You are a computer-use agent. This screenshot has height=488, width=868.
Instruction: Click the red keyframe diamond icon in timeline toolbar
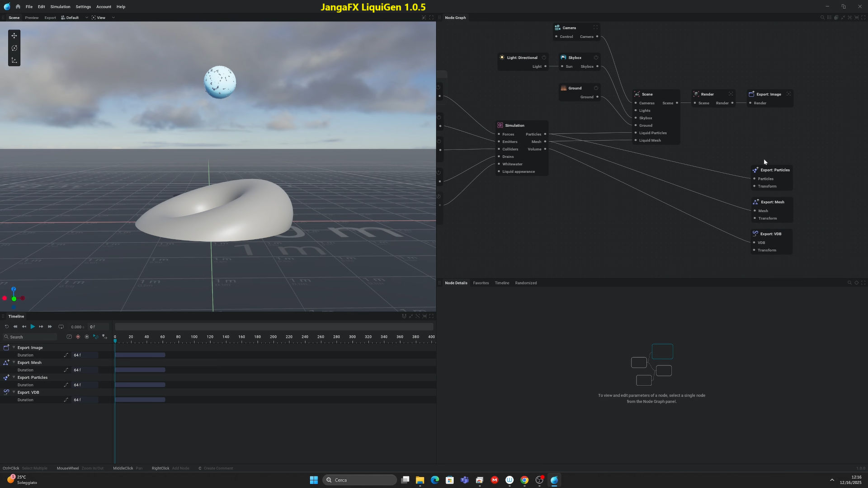coord(78,337)
